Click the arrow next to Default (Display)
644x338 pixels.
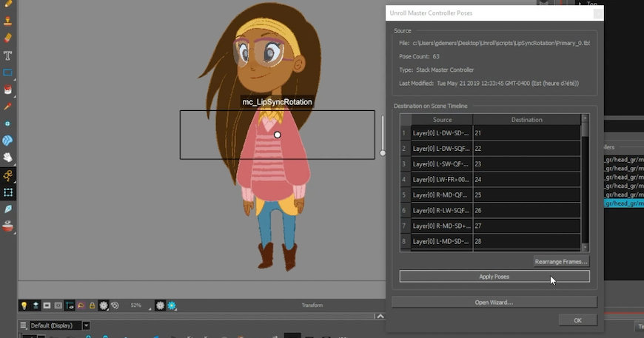[86, 325]
